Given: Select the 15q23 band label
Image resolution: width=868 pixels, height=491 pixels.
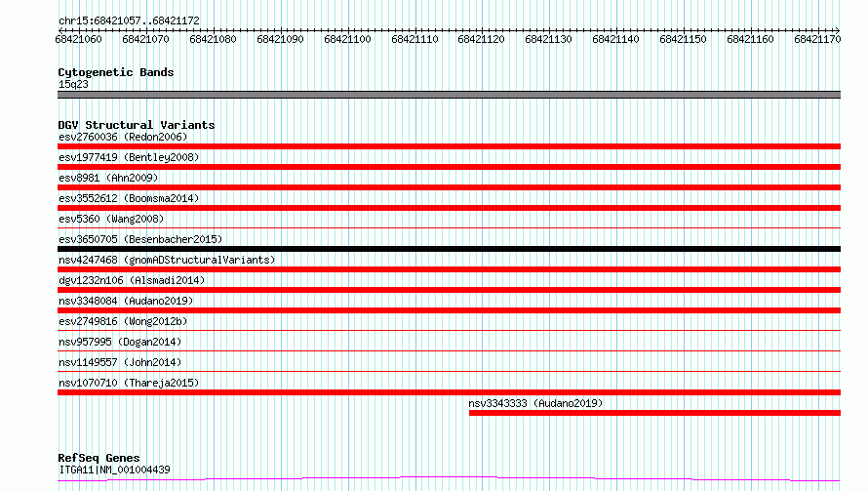Looking at the screenshot, I should (x=73, y=84).
